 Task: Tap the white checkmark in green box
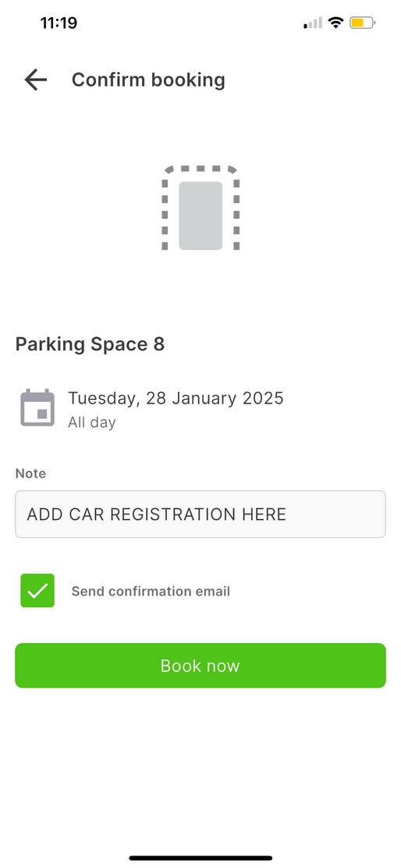click(x=37, y=591)
